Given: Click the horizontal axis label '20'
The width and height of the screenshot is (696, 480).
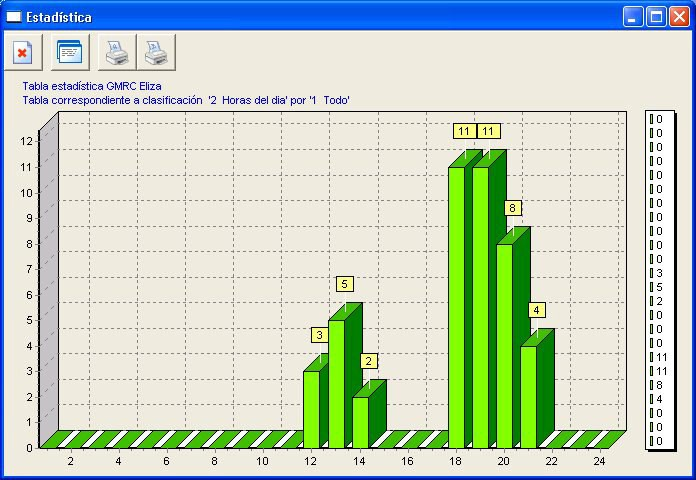Looking at the screenshot, I should click(x=503, y=461).
